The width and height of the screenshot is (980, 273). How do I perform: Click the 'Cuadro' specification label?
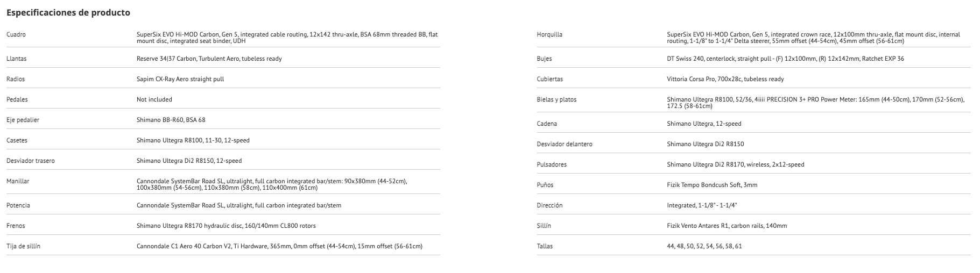[16, 34]
